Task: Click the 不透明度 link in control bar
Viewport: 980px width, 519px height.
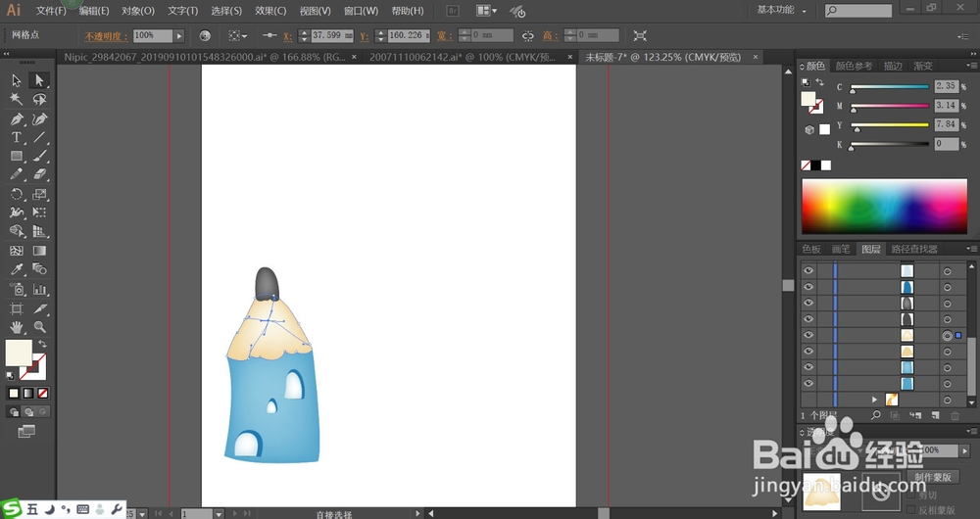Action: tap(106, 36)
